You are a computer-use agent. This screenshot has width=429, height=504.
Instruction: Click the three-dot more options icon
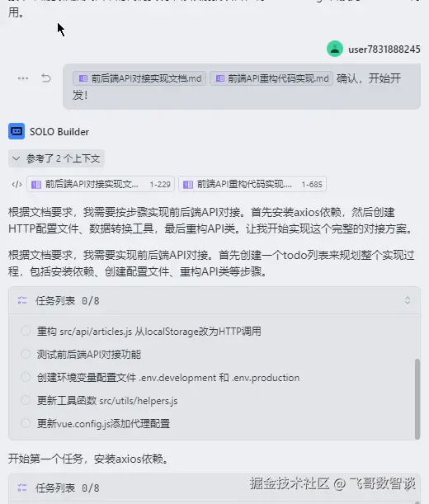[x=23, y=78]
